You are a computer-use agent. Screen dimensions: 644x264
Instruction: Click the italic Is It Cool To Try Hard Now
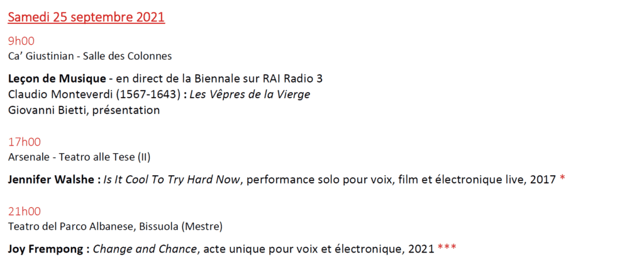pyautogui.click(x=172, y=180)
